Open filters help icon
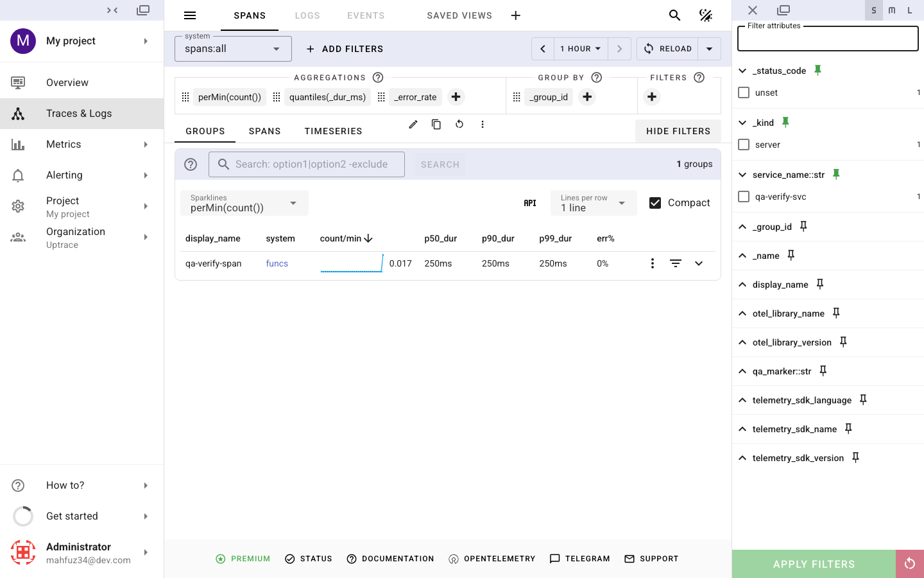The height and width of the screenshot is (578, 924). (x=699, y=78)
